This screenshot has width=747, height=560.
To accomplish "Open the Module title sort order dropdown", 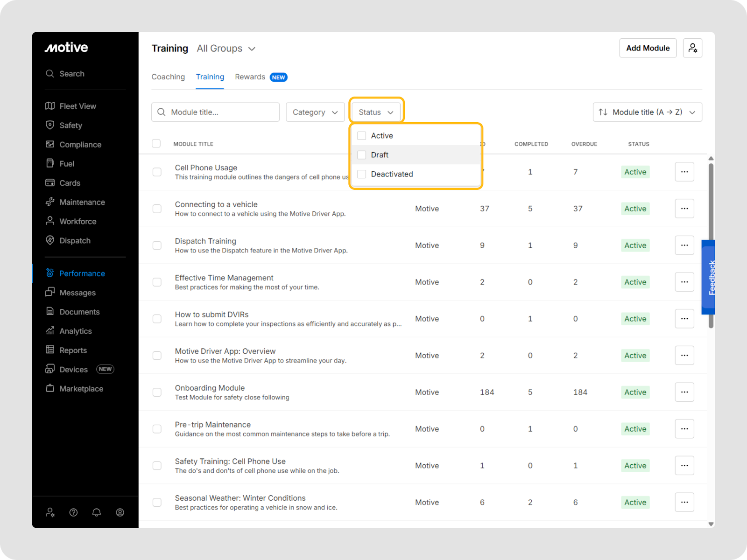I will coord(647,112).
